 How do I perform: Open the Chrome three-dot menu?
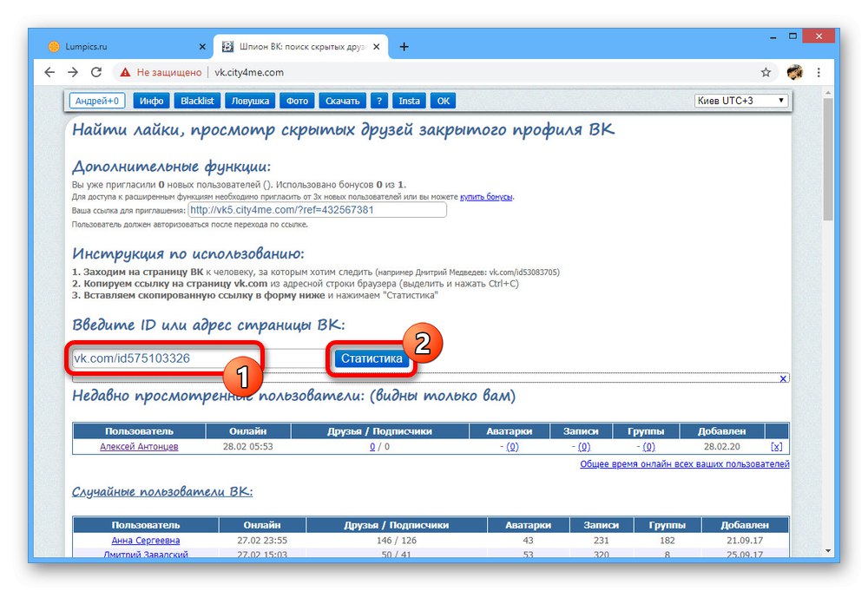(x=819, y=72)
